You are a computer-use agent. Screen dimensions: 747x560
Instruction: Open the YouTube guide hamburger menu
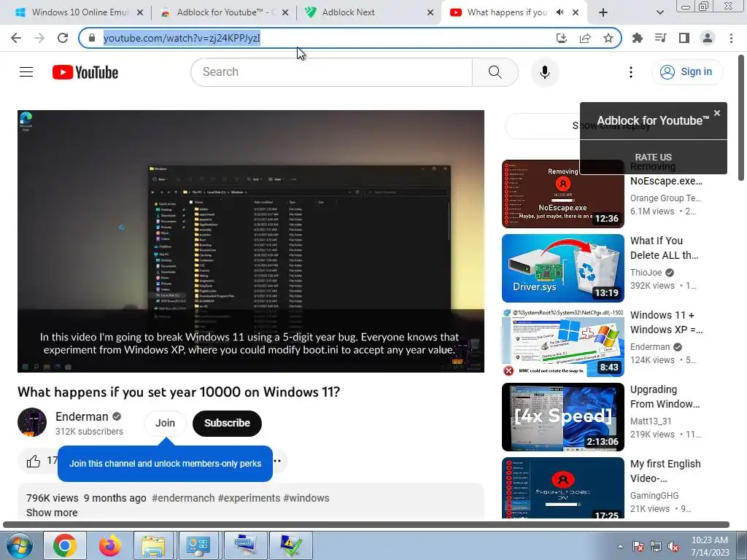click(x=26, y=72)
